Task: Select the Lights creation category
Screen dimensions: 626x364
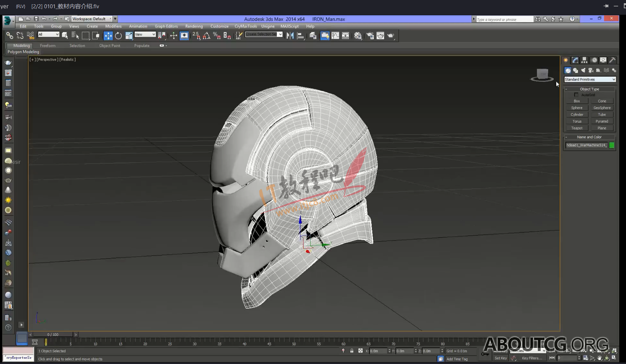Action: [x=583, y=70]
